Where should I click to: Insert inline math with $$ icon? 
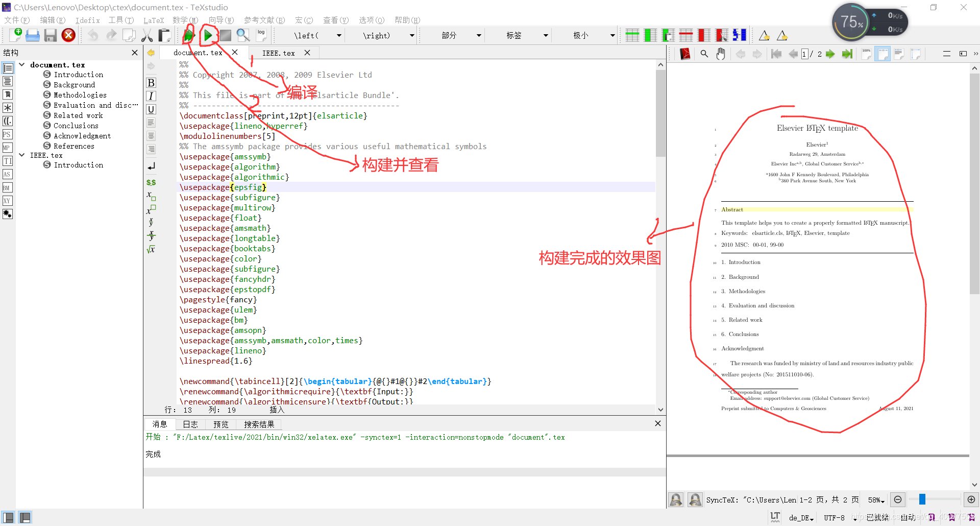tap(151, 182)
